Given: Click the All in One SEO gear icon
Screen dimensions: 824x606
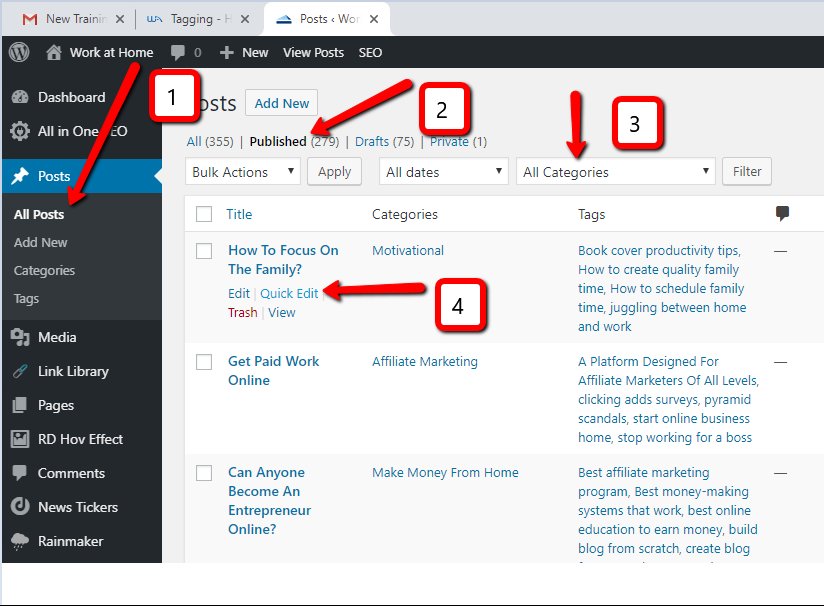Looking at the screenshot, I should pos(20,131).
